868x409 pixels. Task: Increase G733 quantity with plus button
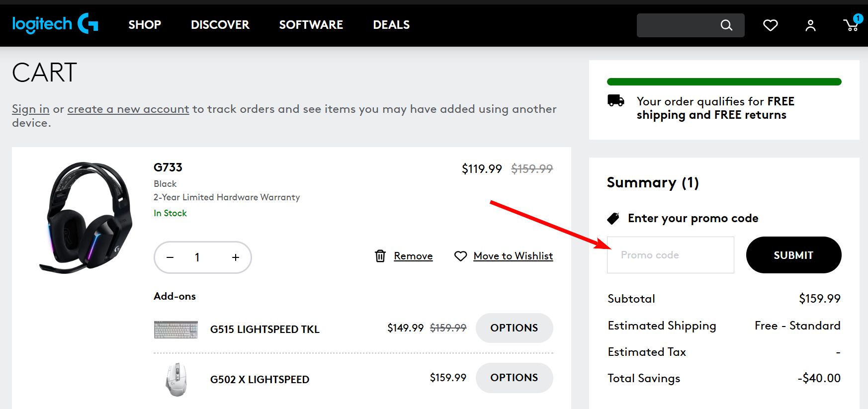236,257
